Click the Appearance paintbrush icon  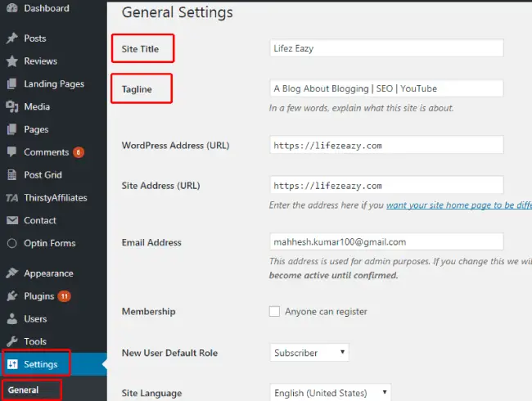[12, 273]
